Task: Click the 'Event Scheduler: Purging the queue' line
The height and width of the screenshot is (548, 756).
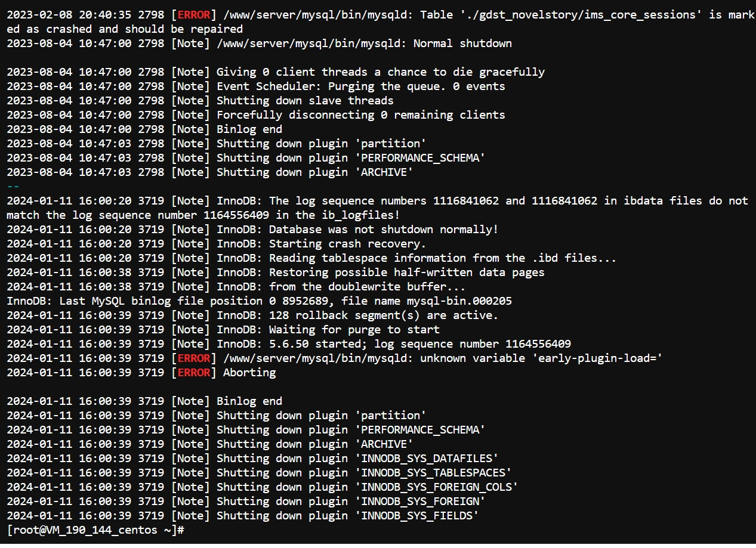Action: [x=328, y=86]
